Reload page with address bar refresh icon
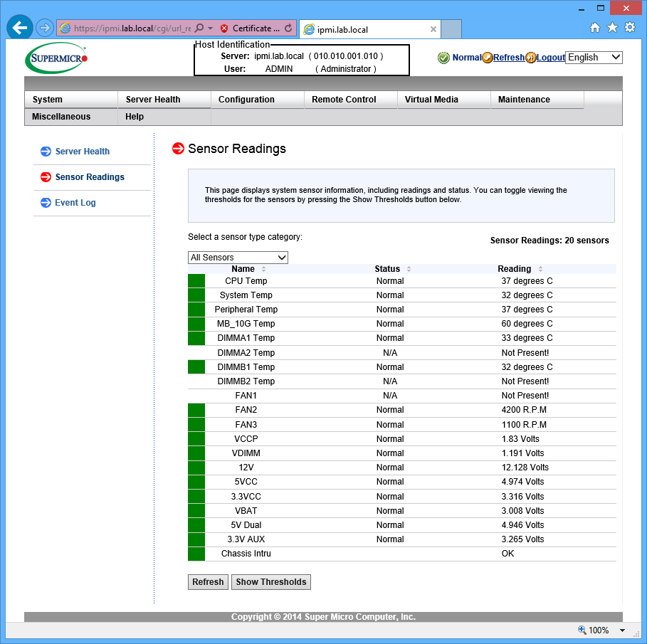The width and height of the screenshot is (647, 644). coord(288,28)
